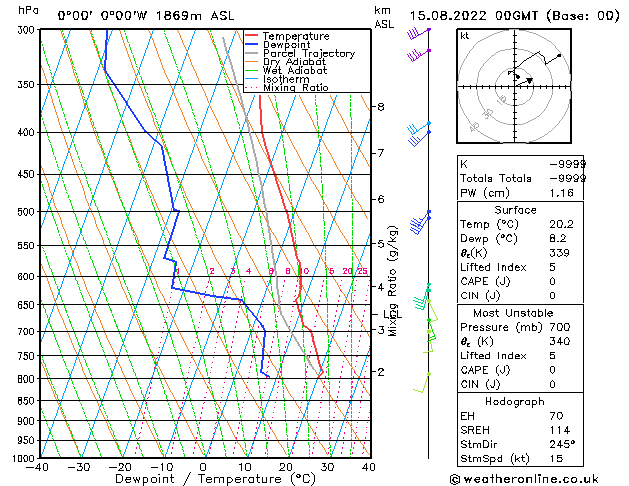Click the 300 hPa pressure axis label

(28, 30)
